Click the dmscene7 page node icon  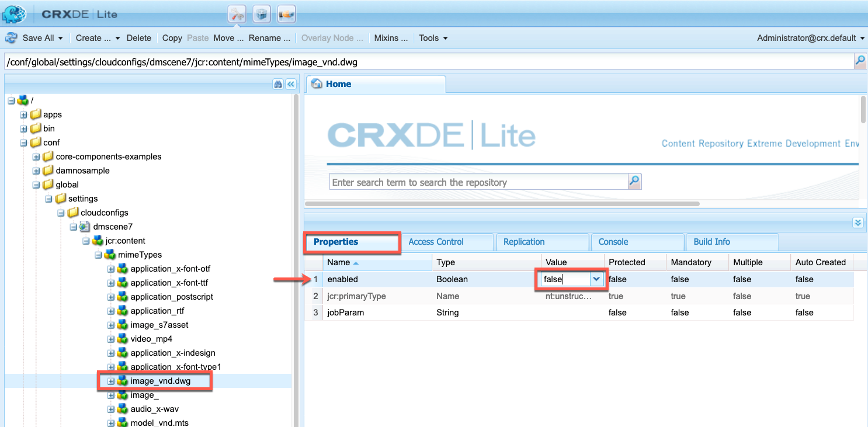[x=85, y=227]
